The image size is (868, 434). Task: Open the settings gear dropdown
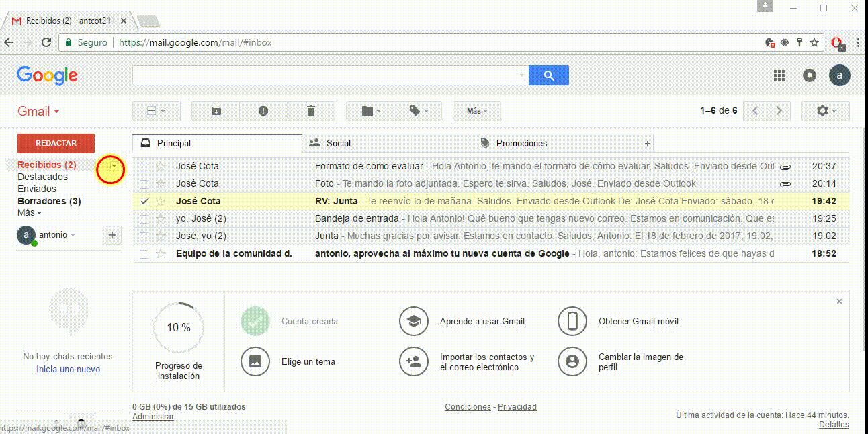[826, 111]
